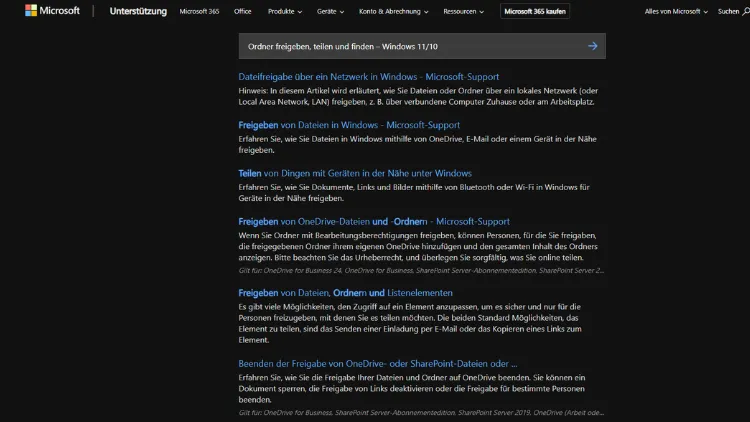
Task: Click the Suchen label in header
Action: (728, 11)
